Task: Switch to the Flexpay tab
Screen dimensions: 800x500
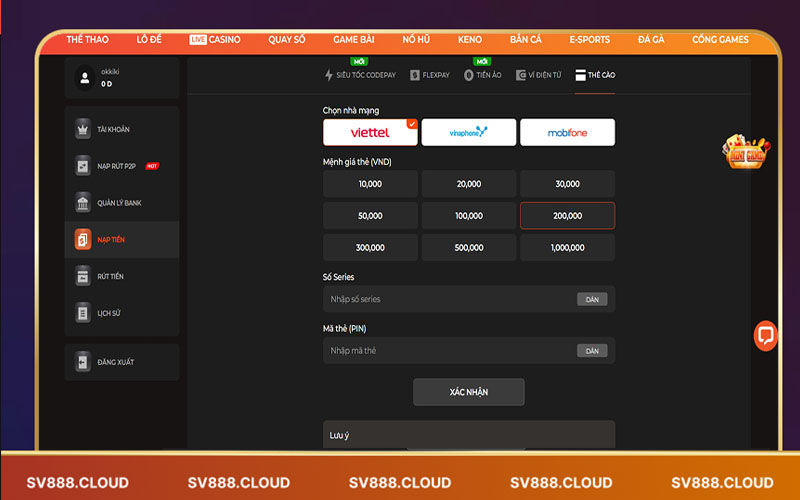Action: click(430, 75)
